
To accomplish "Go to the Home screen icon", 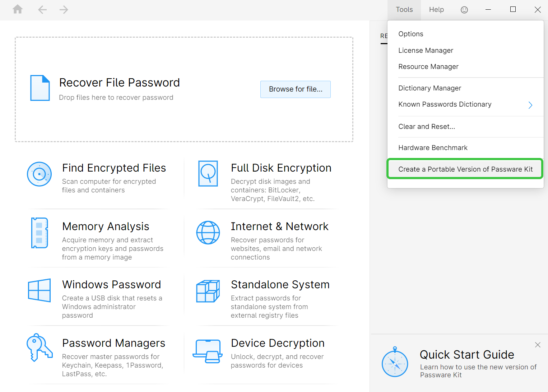I will [18, 9].
